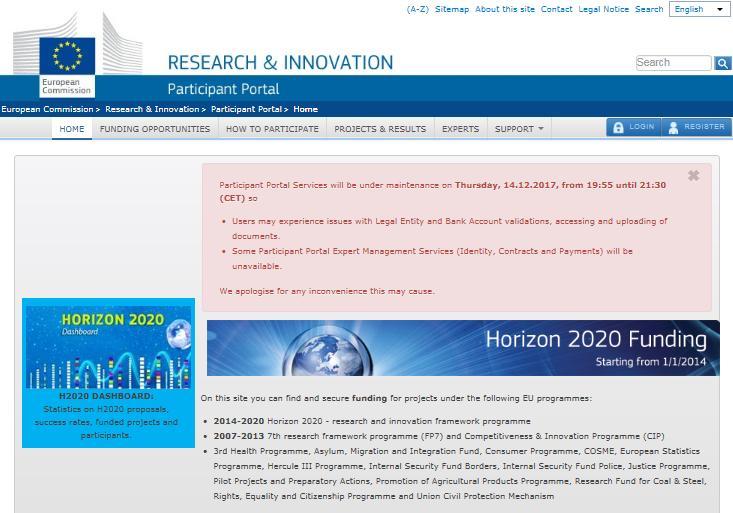Viewport: 733px width, 513px height.
Task: Click the Research & Innovation header title
Action: [280, 63]
